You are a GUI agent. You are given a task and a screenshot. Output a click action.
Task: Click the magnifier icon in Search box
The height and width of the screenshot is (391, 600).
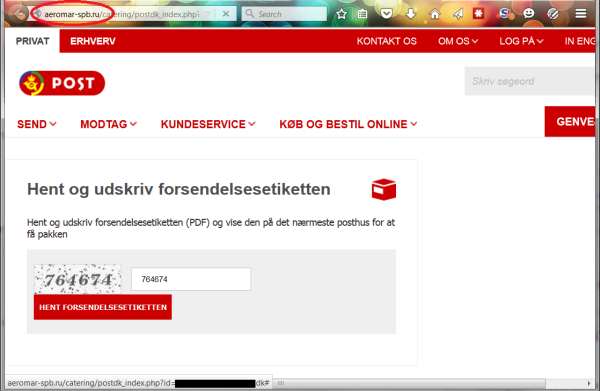tap(249, 14)
